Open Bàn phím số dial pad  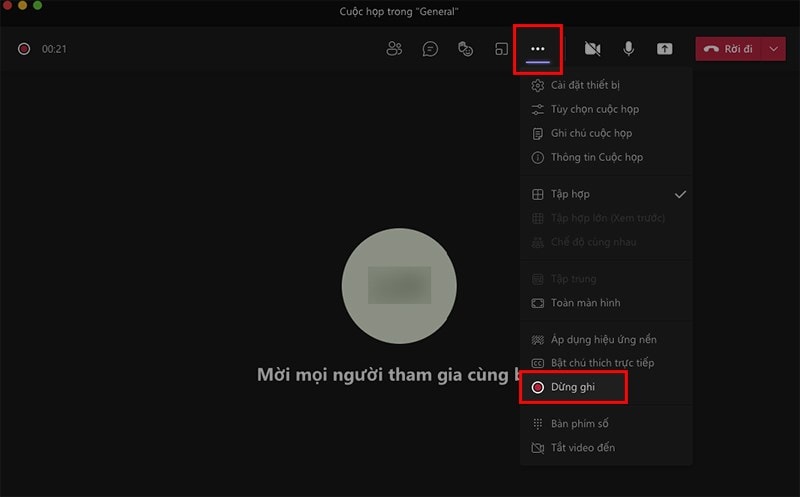click(x=606, y=424)
